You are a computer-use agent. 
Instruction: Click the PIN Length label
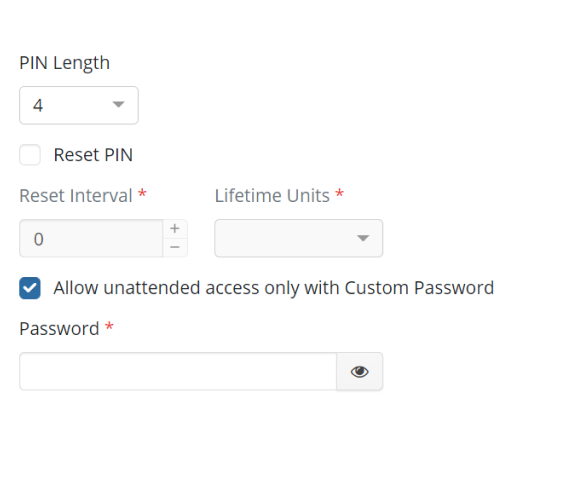click(x=64, y=63)
